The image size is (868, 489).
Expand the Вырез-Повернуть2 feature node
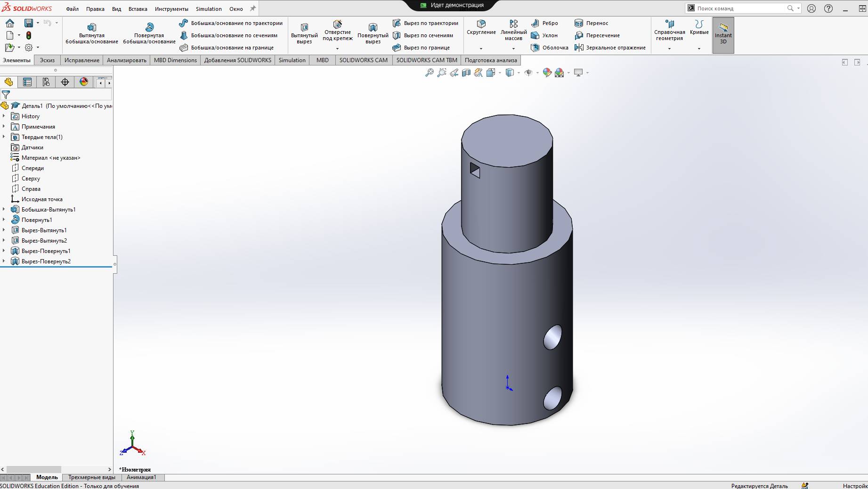5,261
